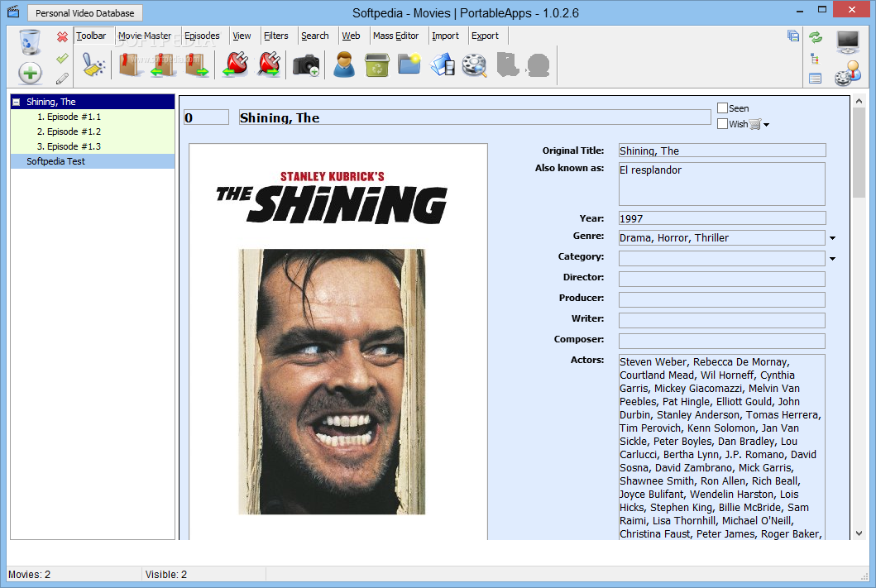Switch to the Movie Master tab
This screenshot has width=876, height=588.
tap(145, 36)
